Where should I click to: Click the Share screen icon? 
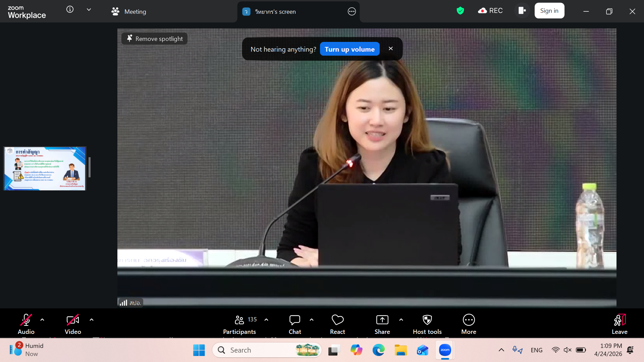[x=382, y=320]
